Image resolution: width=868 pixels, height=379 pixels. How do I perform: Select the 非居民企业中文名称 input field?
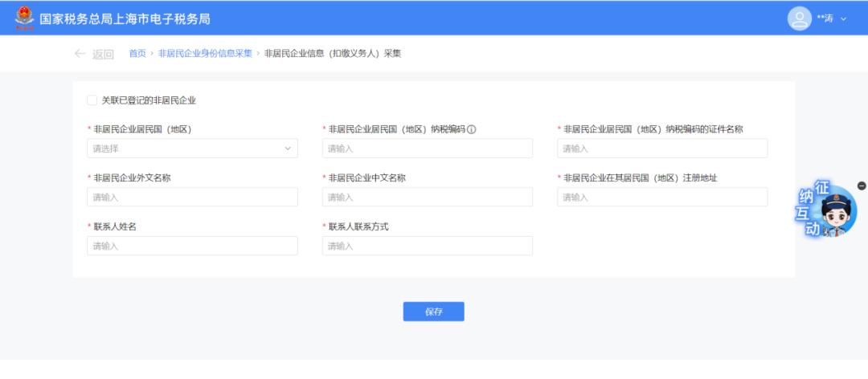pyautogui.click(x=427, y=198)
